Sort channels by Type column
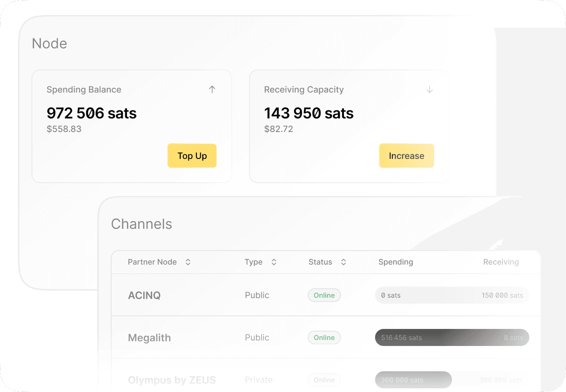The image size is (566, 392). click(274, 262)
